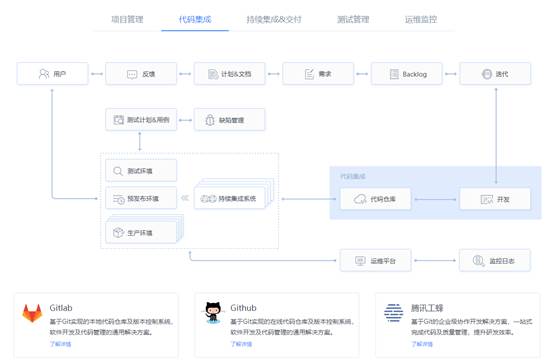
Task: Click the circular icon in the 迭代 node
Action: (x=487, y=74)
